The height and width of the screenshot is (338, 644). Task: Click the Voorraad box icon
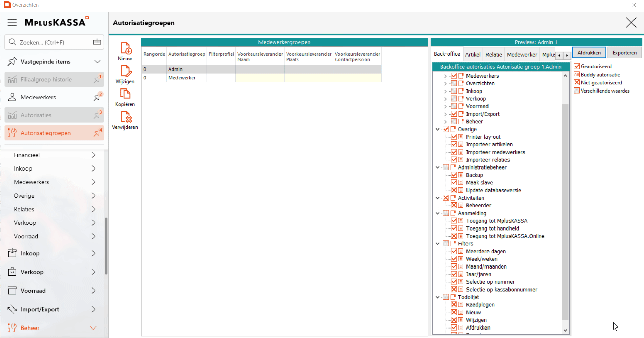12,290
